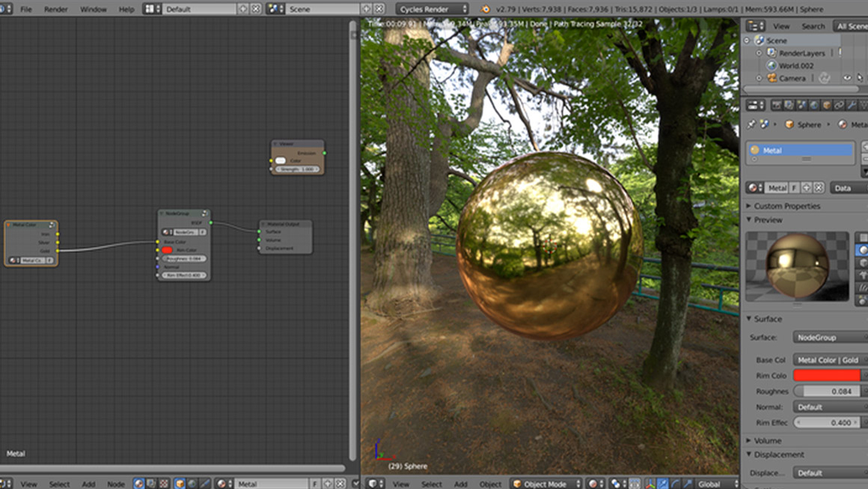Adjust Rim Effect 0.400 slider
This screenshot has width=868, height=489.
(x=828, y=422)
